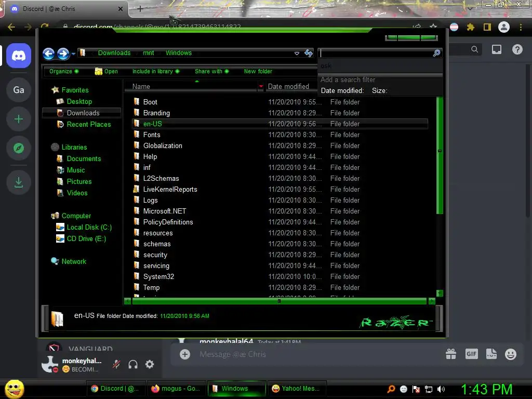Open the Pictures library
Viewport: 532px width, 399px height.
(79, 181)
